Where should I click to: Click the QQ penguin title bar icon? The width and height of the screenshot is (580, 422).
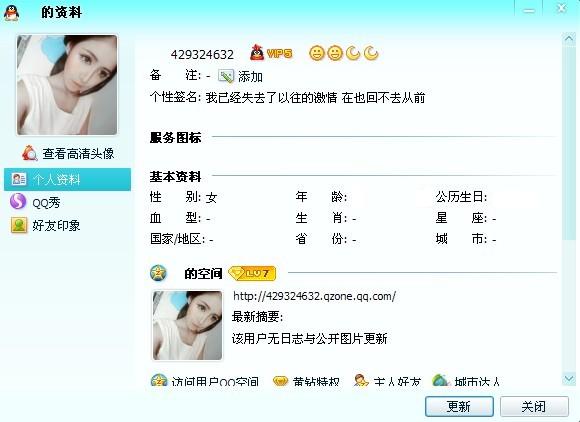[x=11, y=13]
